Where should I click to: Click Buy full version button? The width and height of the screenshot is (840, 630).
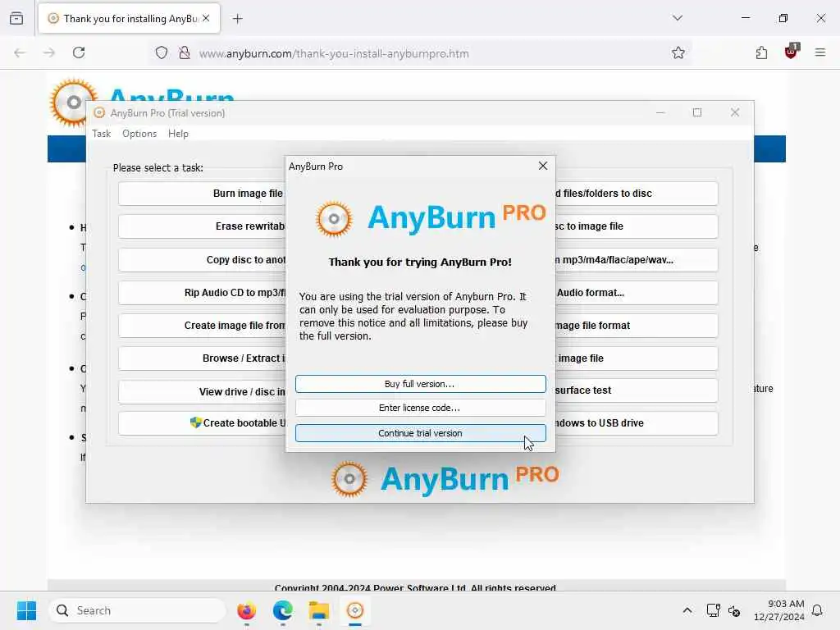click(x=421, y=384)
